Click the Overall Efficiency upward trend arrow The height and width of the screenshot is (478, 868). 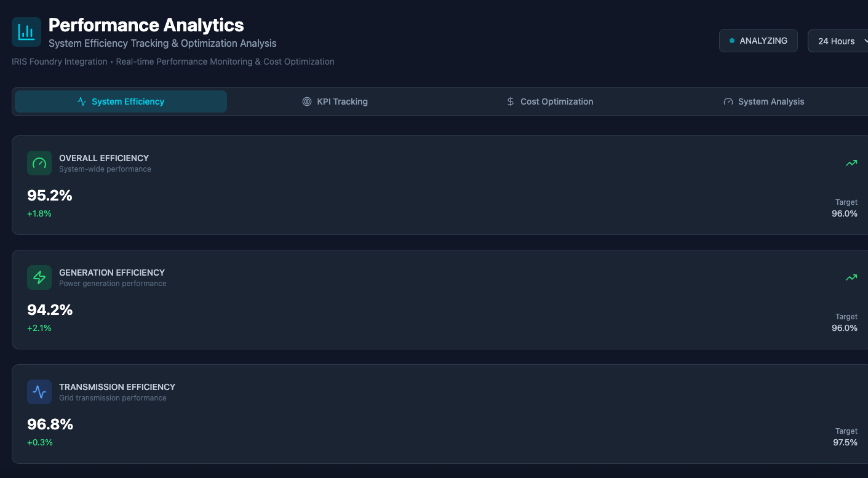click(x=851, y=163)
